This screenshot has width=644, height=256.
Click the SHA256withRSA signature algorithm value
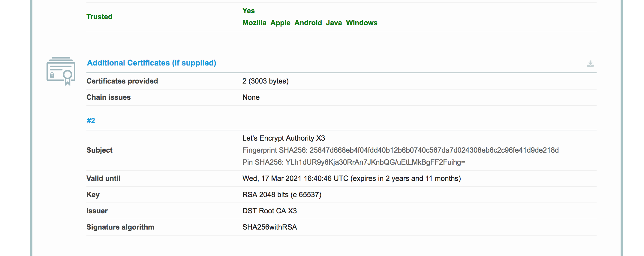tap(269, 227)
